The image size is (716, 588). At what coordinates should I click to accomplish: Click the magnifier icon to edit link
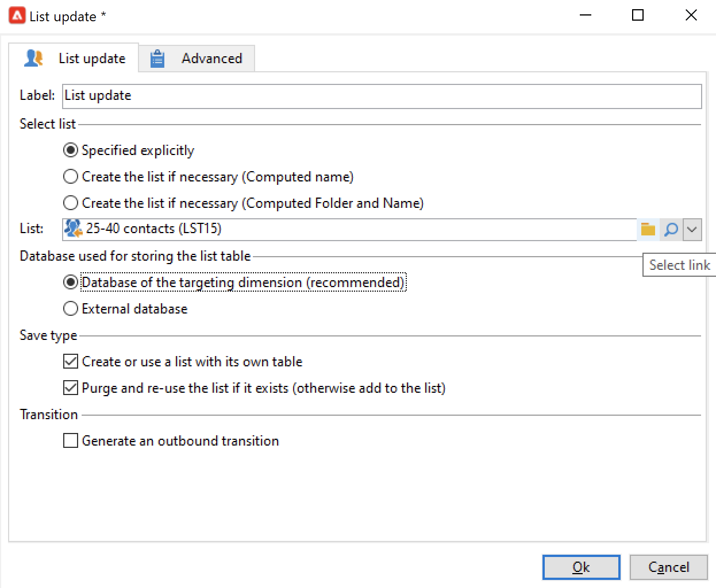pos(671,229)
